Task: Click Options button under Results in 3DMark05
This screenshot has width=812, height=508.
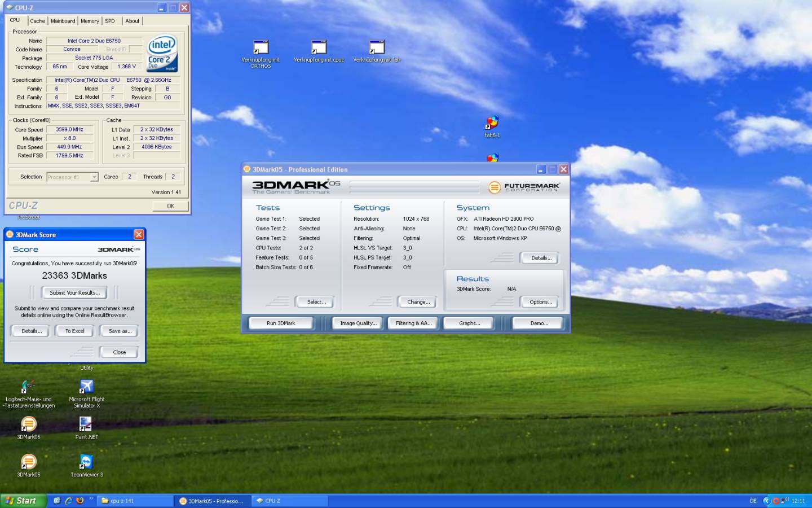Action: (541, 302)
